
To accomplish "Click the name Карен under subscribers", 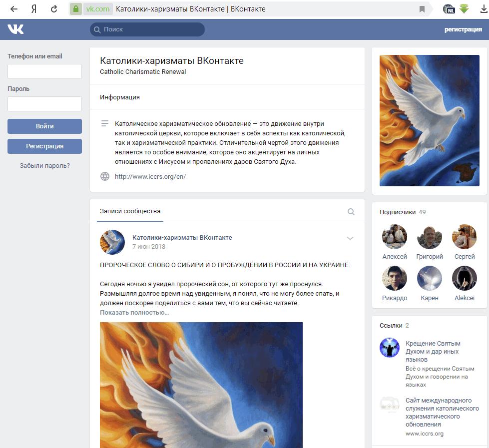I will tap(430, 298).
